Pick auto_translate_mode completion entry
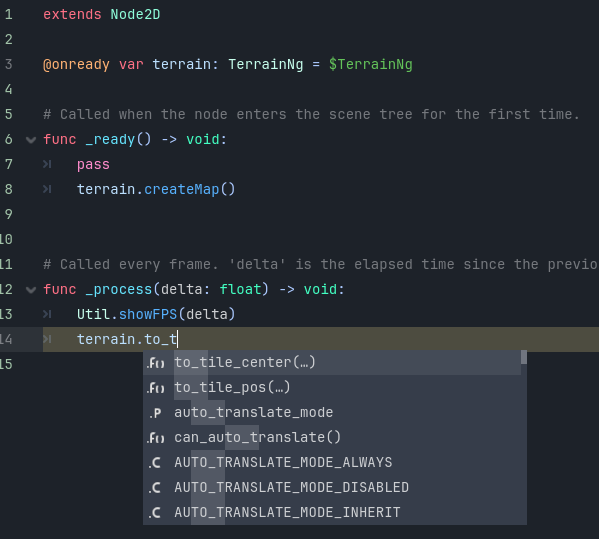 332,413
